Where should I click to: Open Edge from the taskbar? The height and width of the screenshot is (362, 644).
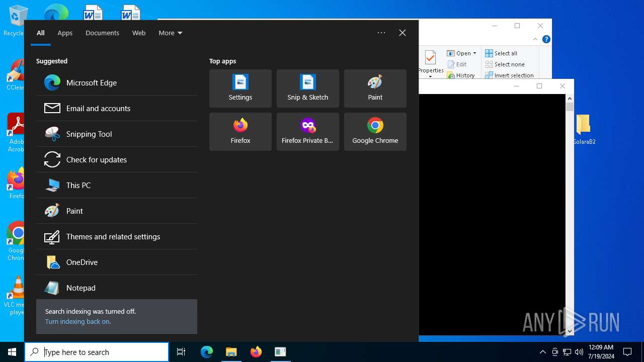pos(207,352)
